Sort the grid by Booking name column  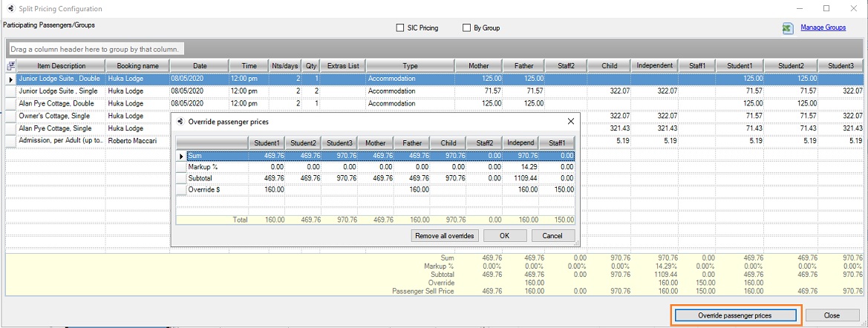click(137, 66)
